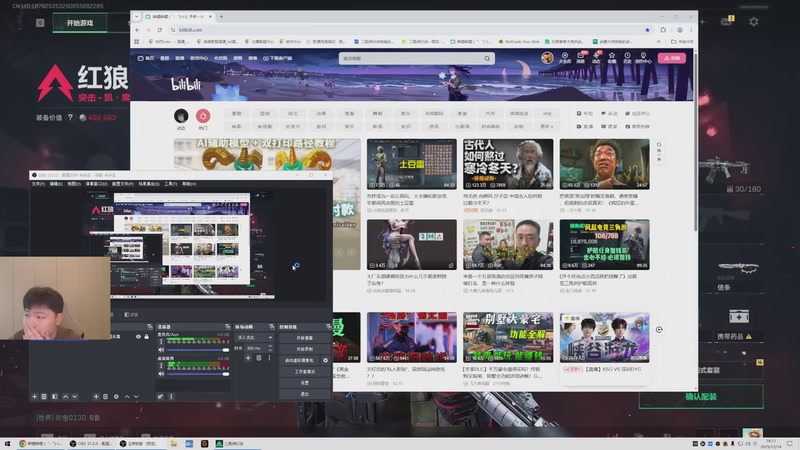Add a transition with plus icon
This screenshot has height=450, width=800.
pos(248,358)
